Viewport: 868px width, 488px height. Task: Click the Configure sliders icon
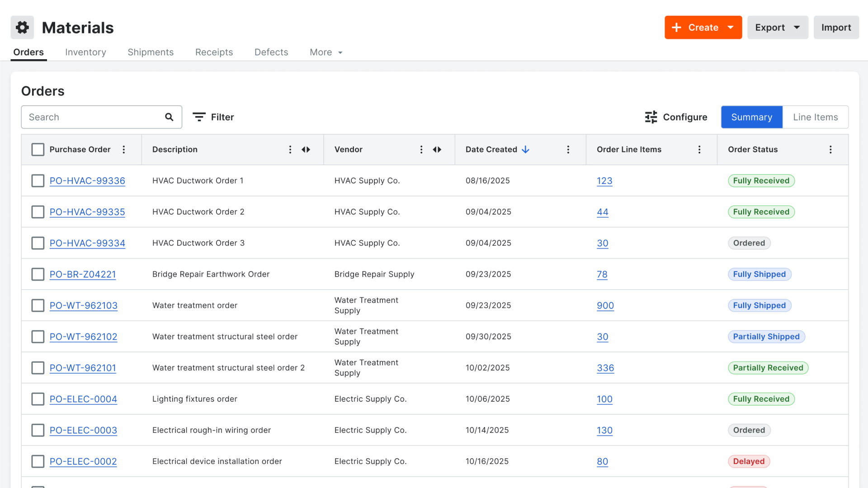(651, 117)
